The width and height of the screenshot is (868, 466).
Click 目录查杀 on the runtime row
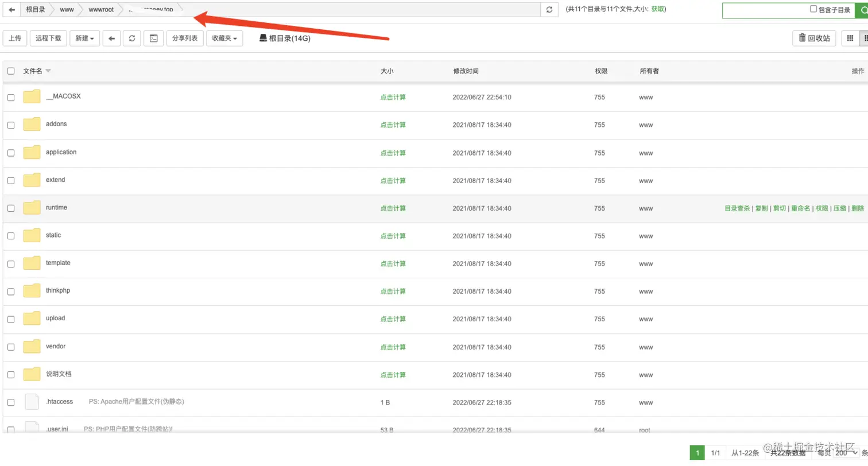click(x=738, y=208)
